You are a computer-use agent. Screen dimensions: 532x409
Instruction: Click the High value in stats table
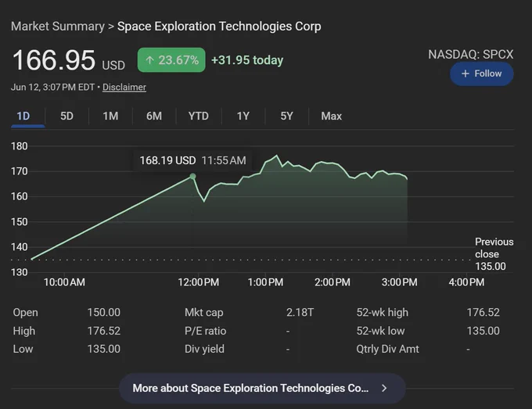pyautogui.click(x=104, y=331)
